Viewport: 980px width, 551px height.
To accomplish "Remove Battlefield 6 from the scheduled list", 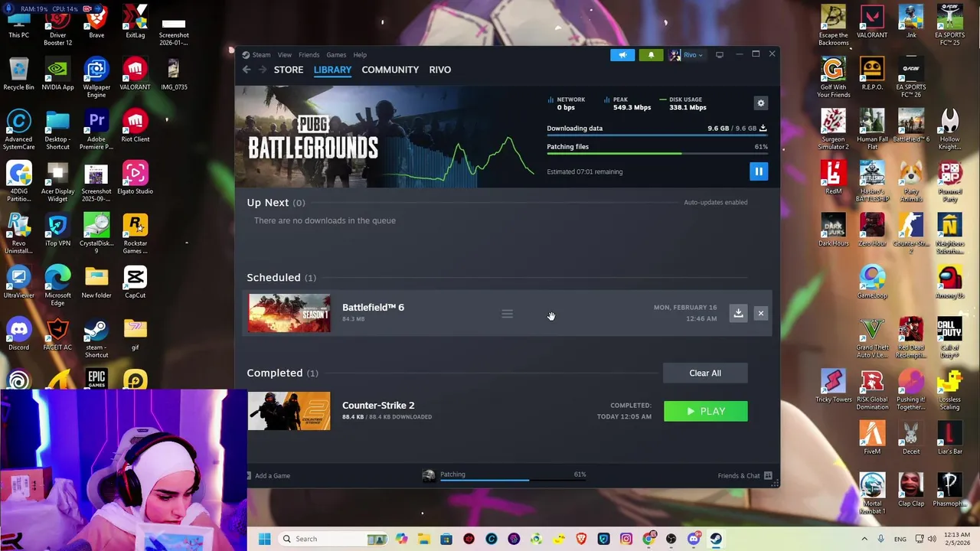I will 760,313.
